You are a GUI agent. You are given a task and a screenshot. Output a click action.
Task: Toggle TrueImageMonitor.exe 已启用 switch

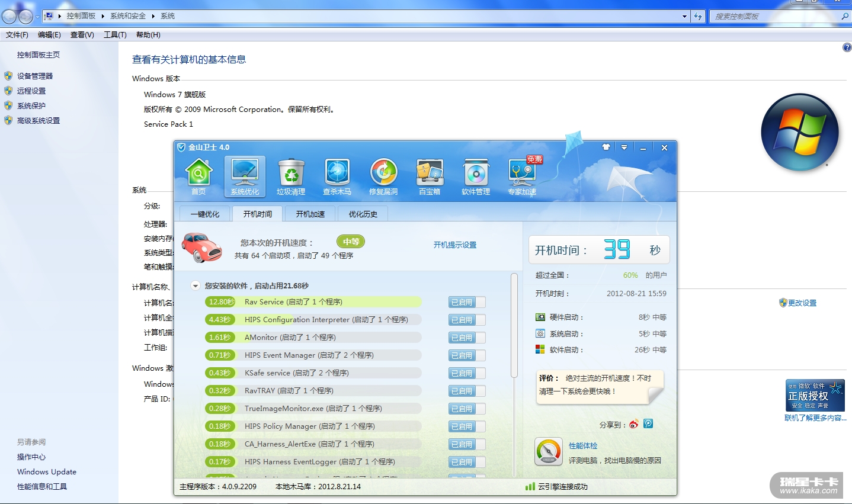pyautogui.click(x=467, y=409)
